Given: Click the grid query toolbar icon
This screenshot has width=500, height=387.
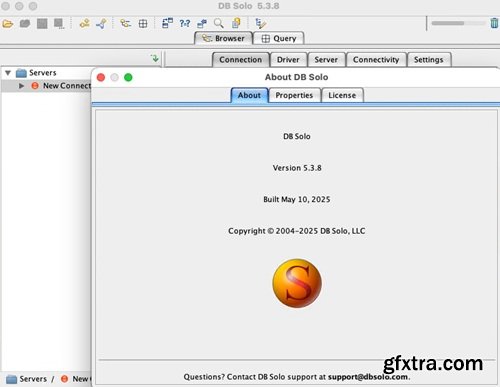Looking at the screenshot, I should (143, 24).
